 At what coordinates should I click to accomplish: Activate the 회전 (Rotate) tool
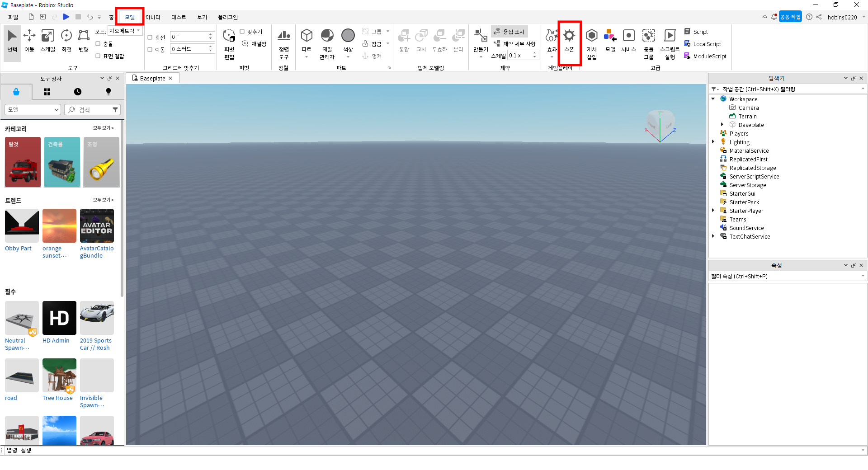pos(66,41)
